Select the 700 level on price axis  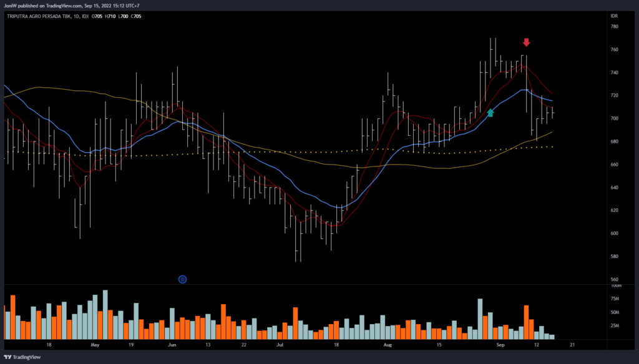pos(614,118)
